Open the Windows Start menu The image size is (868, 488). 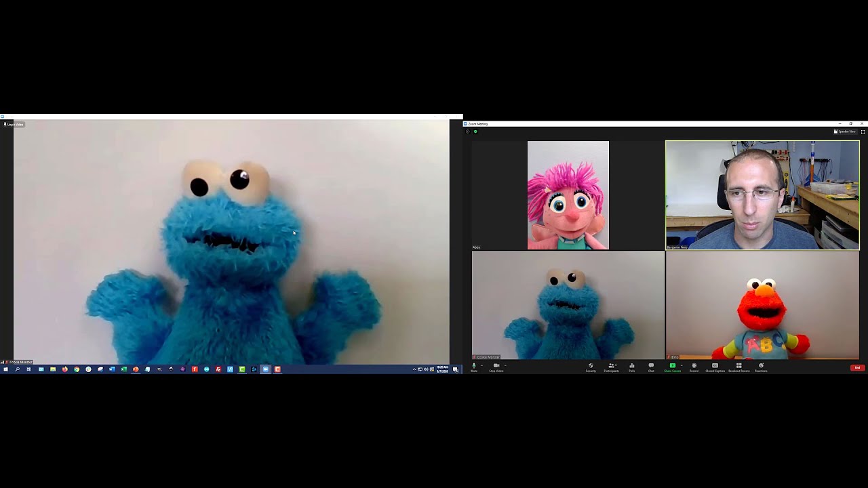tap(5, 369)
